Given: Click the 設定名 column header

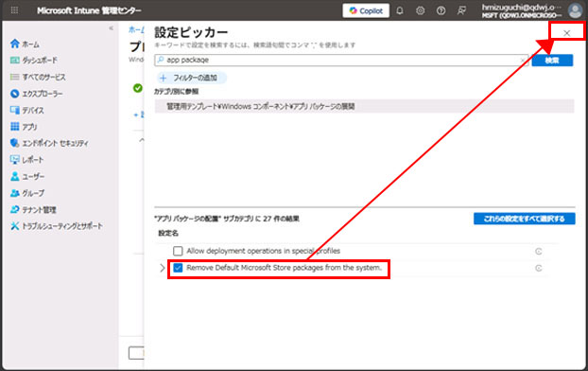Looking at the screenshot, I should pos(168,233).
